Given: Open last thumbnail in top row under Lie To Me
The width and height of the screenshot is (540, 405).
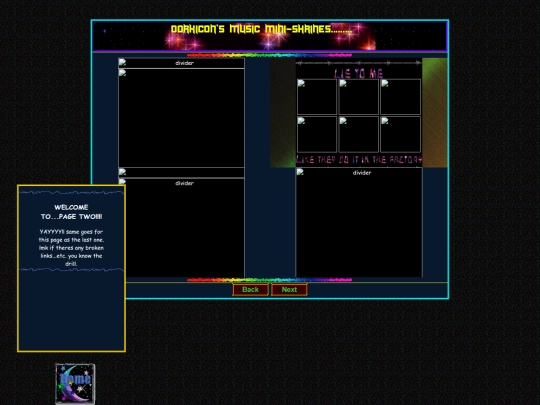Looking at the screenshot, I should coord(401,97).
